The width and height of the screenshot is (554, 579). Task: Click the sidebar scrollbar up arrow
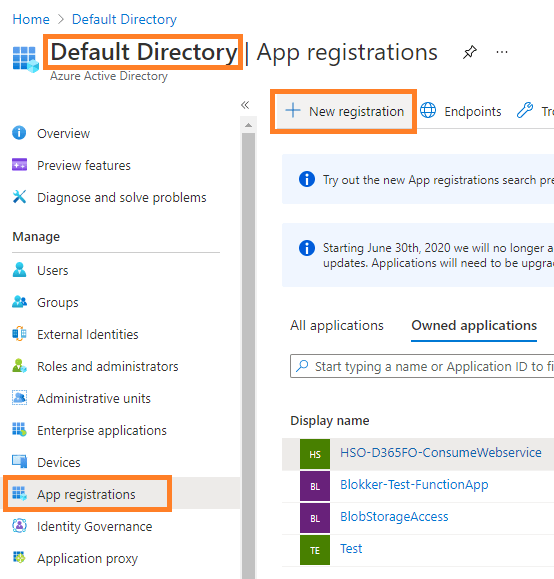tap(249, 125)
